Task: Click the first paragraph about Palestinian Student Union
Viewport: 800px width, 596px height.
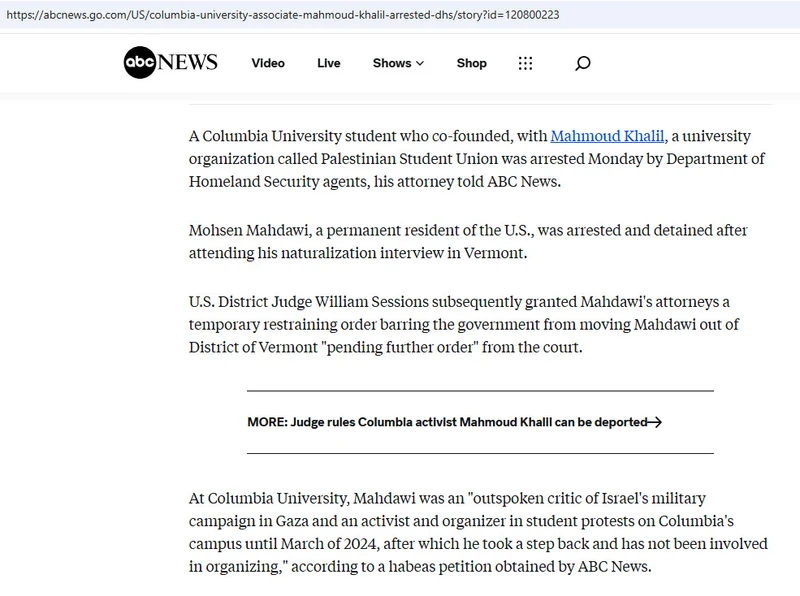Action: (x=477, y=159)
